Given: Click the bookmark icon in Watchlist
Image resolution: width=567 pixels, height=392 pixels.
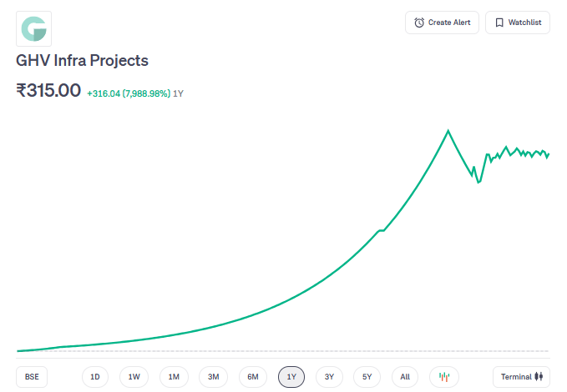Looking at the screenshot, I should coord(499,23).
